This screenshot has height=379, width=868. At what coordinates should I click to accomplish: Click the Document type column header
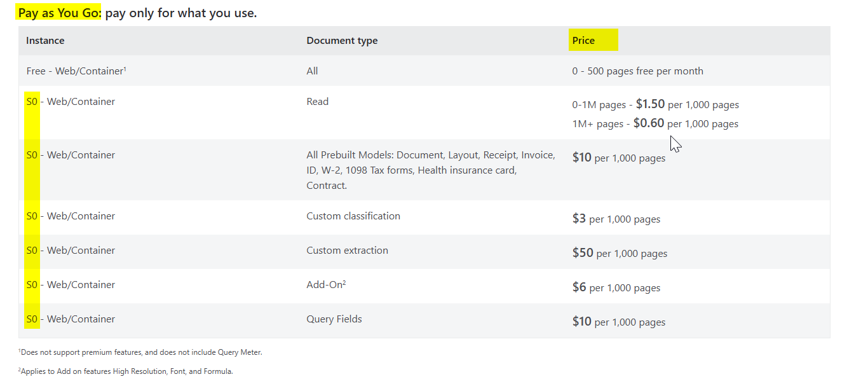(x=342, y=41)
